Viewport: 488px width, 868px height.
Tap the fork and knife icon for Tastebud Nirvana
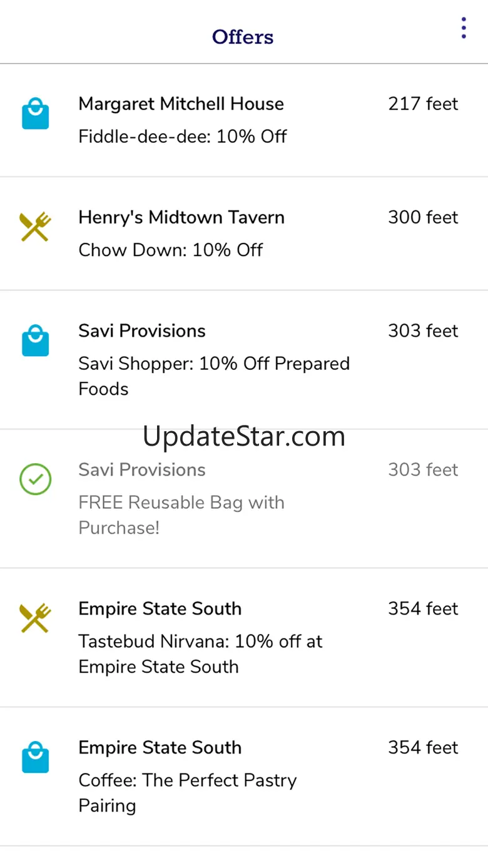[36, 618]
